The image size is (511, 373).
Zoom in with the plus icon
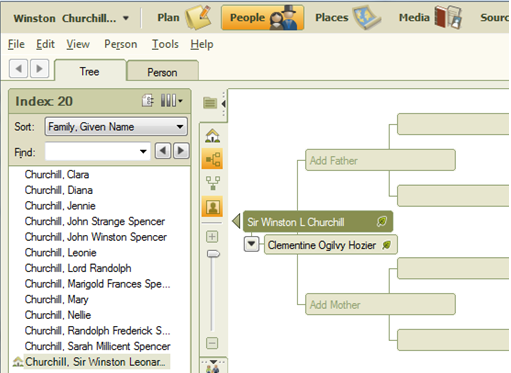(x=212, y=237)
